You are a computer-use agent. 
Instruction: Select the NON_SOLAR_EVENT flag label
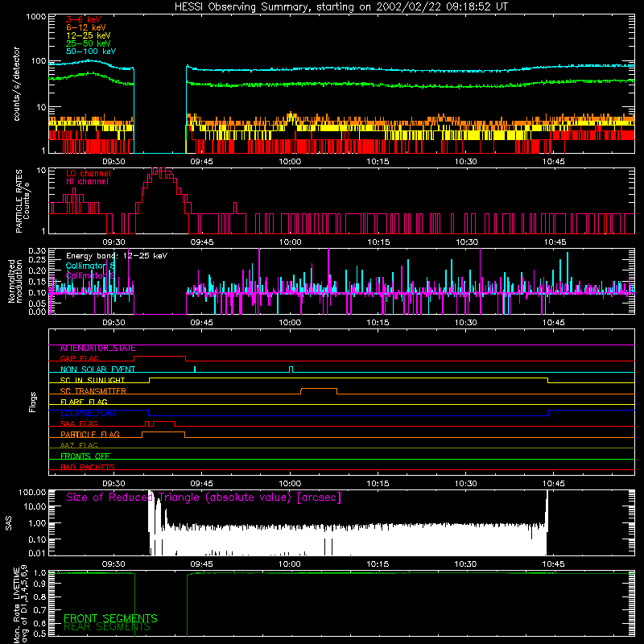point(97,369)
